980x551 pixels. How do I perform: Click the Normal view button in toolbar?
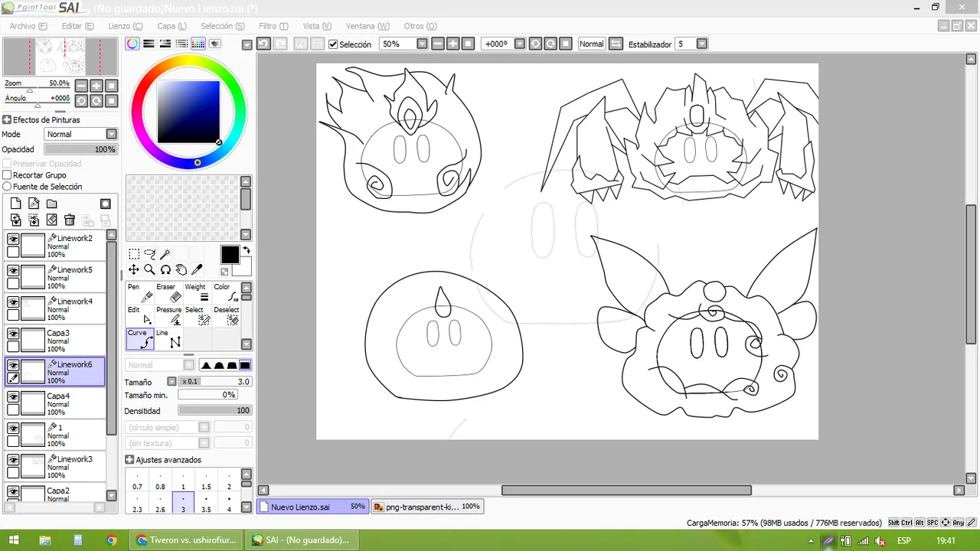click(591, 44)
